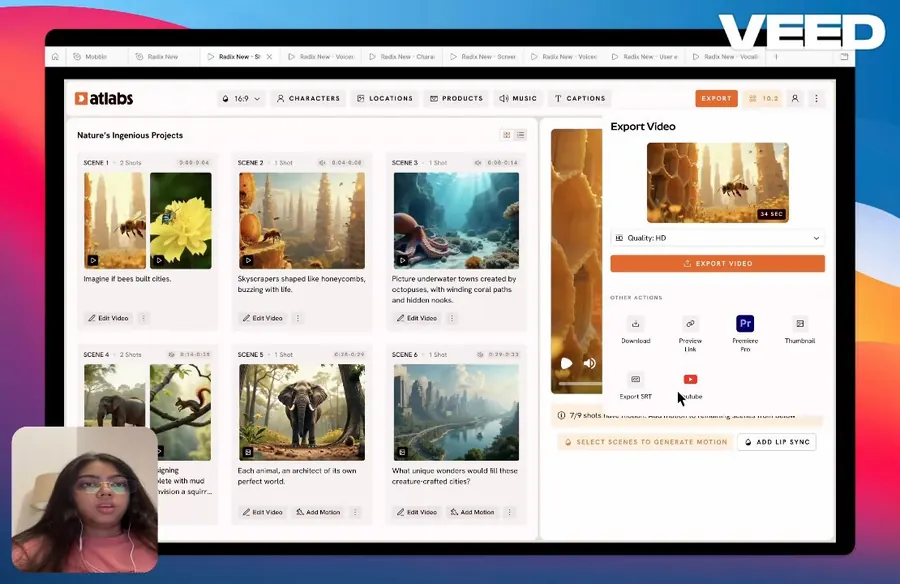Screen dimensions: 900x584
Task: Open a new browser tab with plus
Action: click(776, 57)
